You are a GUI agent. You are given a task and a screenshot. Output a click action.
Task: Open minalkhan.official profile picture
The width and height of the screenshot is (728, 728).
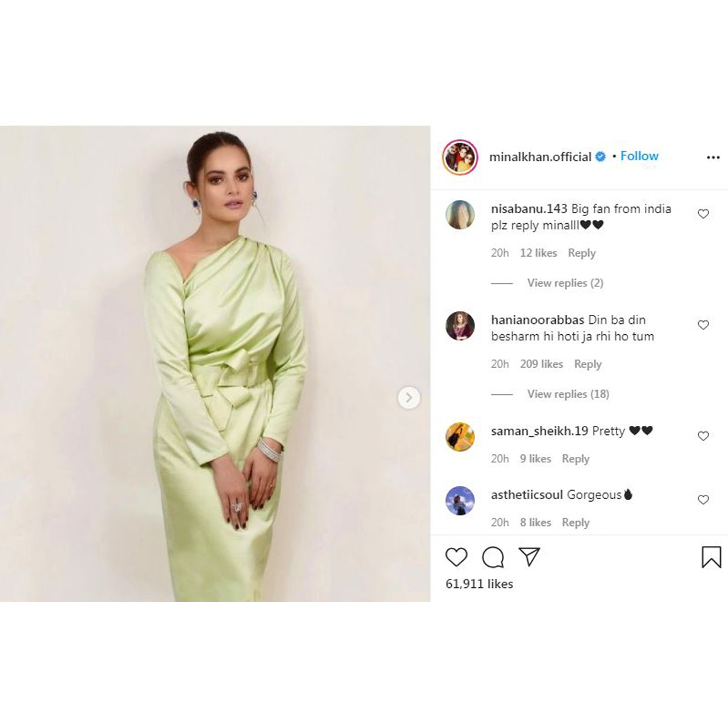(460, 157)
